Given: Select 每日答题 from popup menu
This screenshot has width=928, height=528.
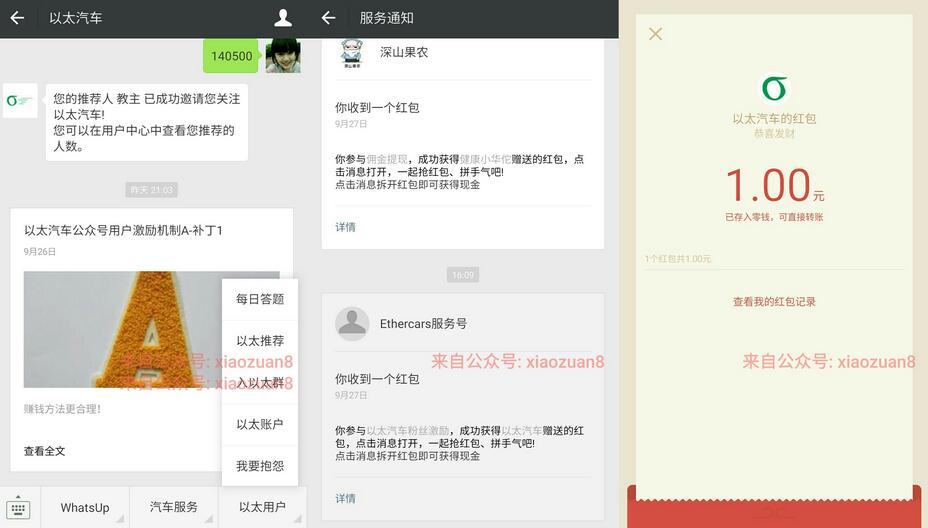Looking at the screenshot, I should coord(260,300).
